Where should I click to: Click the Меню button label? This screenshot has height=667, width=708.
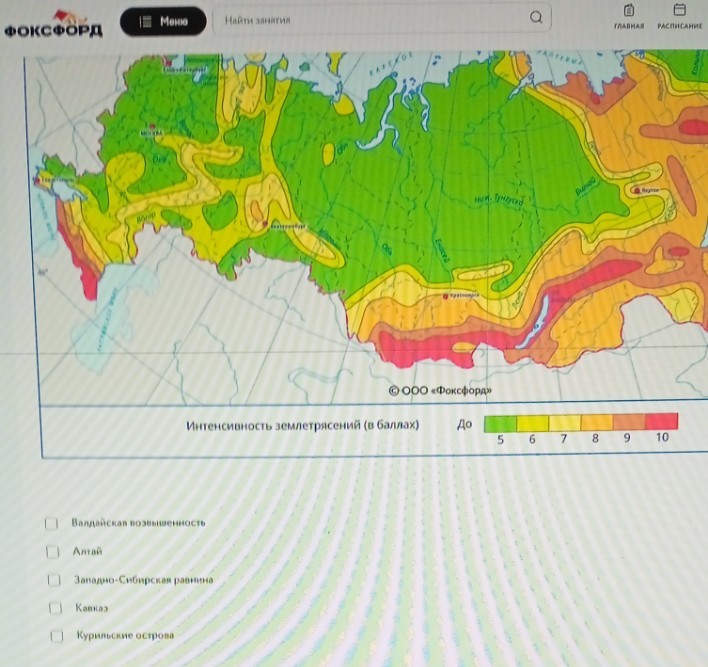click(x=174, y=21)
